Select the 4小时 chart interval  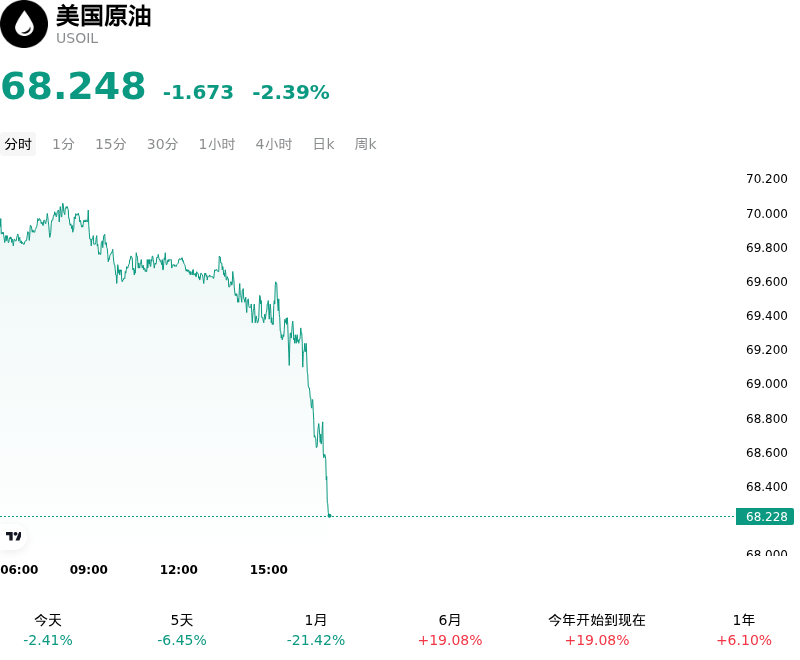pyautogui.click(x=273, y=144)
